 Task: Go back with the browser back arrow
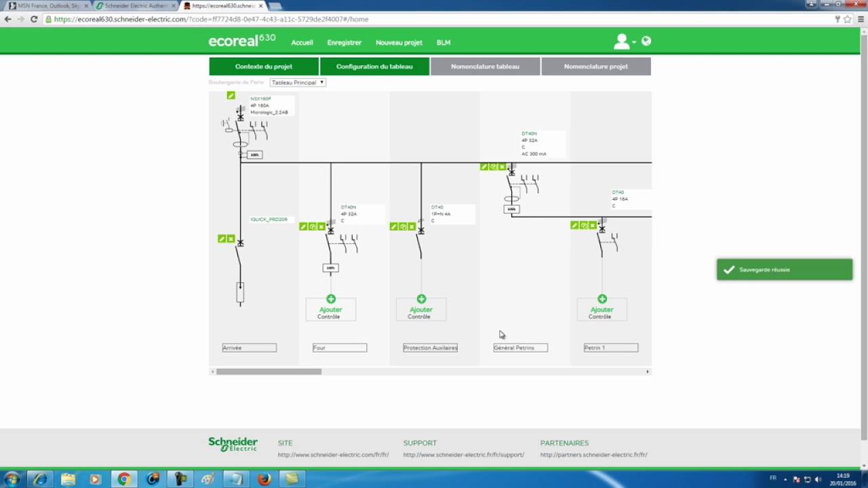(x=7, y=19)
